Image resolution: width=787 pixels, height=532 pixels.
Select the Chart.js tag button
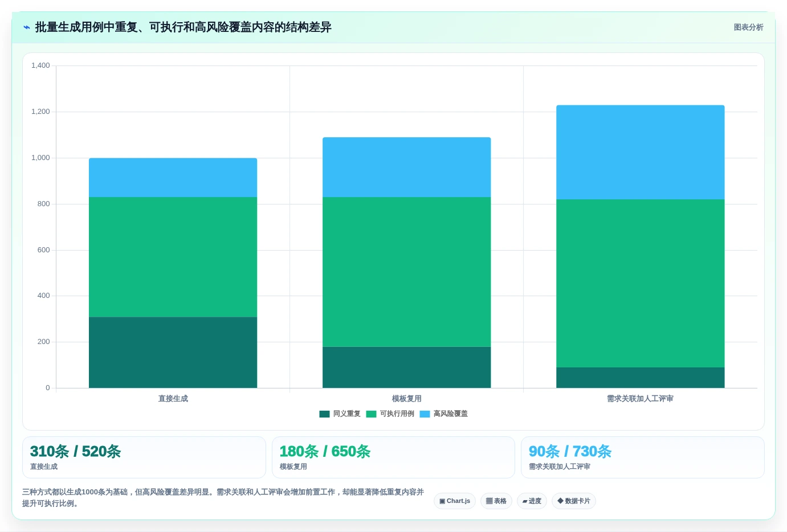pos(455,501)
